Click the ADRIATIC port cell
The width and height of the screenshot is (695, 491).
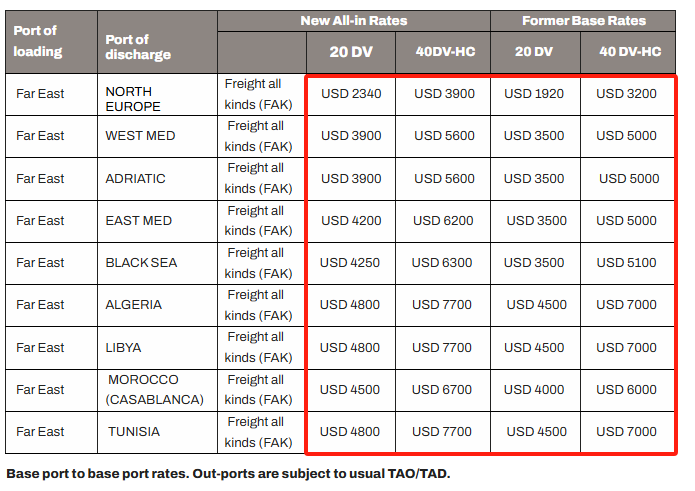(157, 179)
